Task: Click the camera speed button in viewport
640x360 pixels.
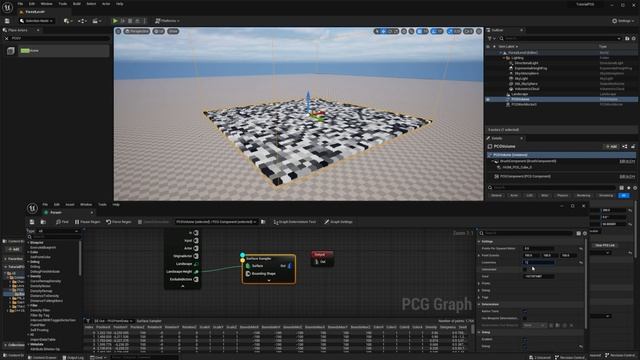Action: 469,31
